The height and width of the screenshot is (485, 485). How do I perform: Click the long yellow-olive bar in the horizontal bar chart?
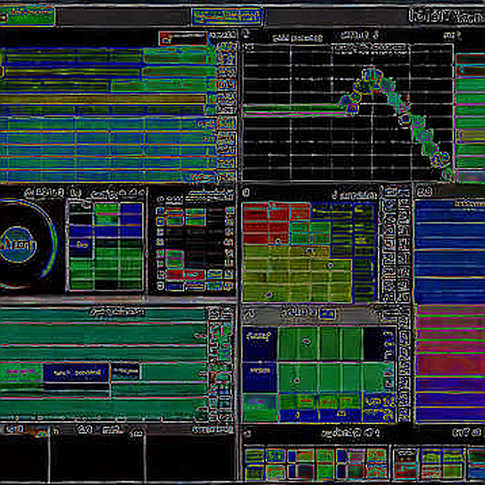103,99
